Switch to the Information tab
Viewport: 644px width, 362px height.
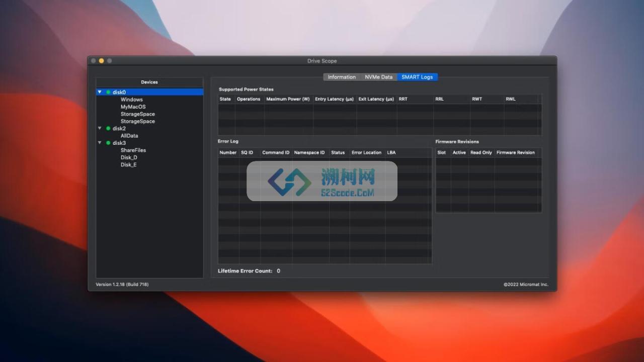click(x=342, y=77)
